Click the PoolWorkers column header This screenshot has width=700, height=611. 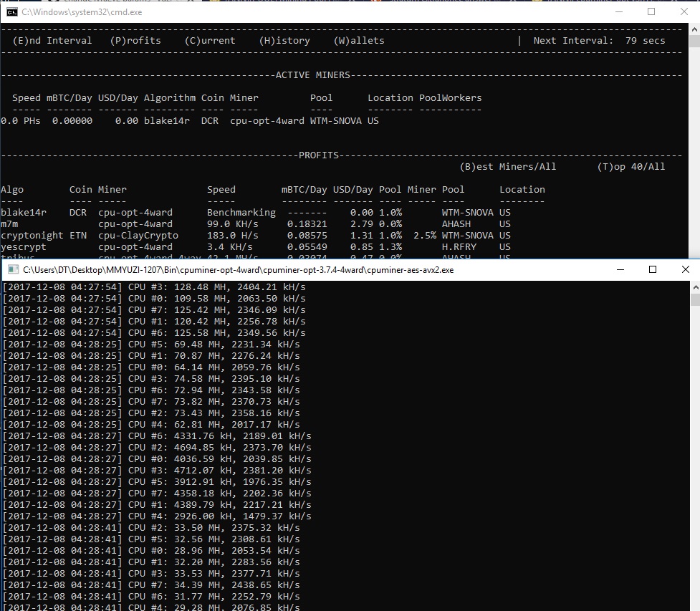tap(451, 97)
